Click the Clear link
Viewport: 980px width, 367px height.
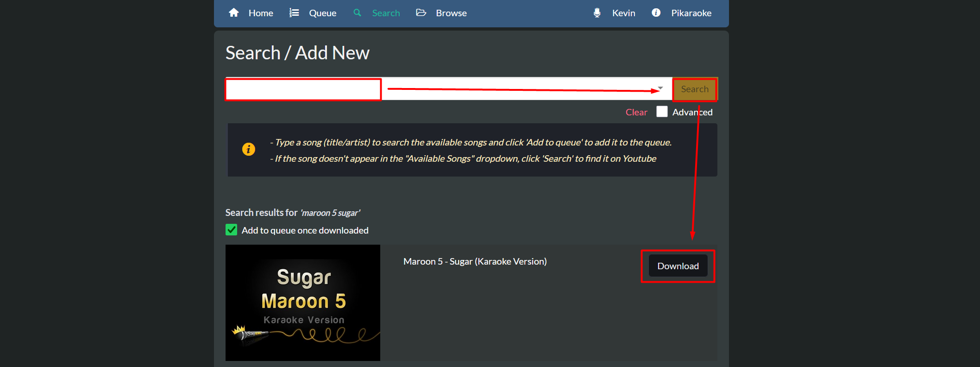pos(636,112)
